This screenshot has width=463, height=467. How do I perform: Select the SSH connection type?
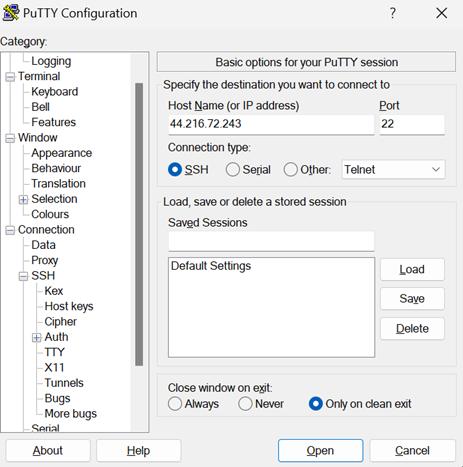click(x=175, y=170)
